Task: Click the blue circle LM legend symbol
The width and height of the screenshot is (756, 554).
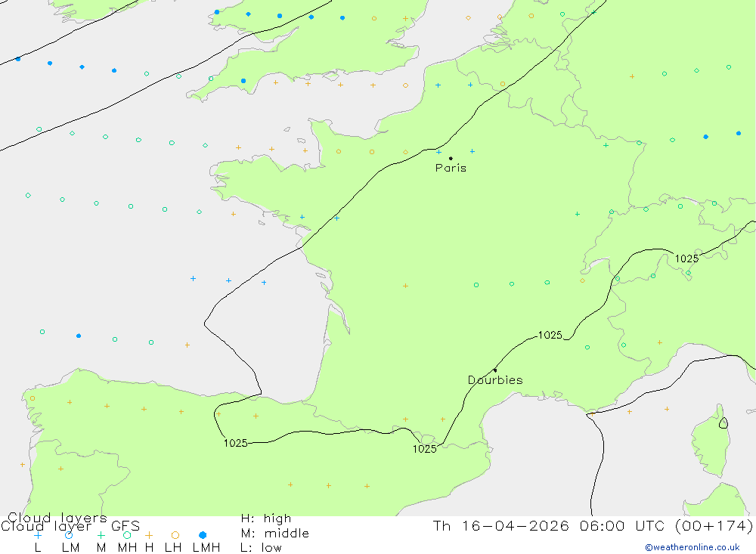Action: 69,535
